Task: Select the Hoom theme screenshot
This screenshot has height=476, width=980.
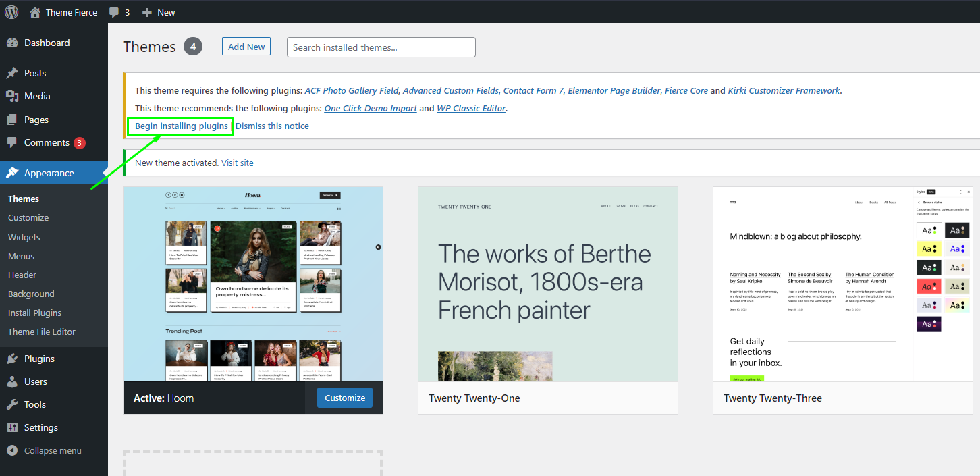Action: point(253,284)
